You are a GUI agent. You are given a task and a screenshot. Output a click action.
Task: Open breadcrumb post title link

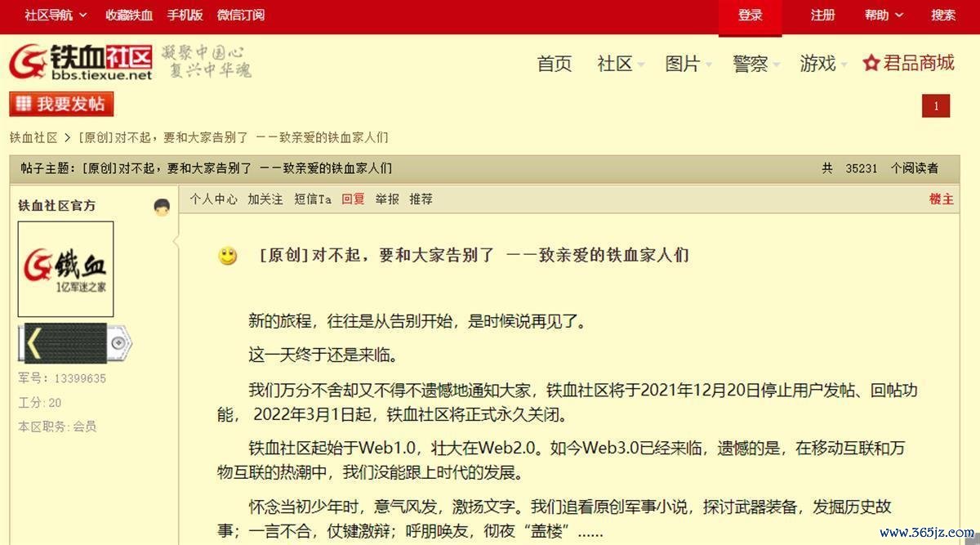(x=234, y=137)
